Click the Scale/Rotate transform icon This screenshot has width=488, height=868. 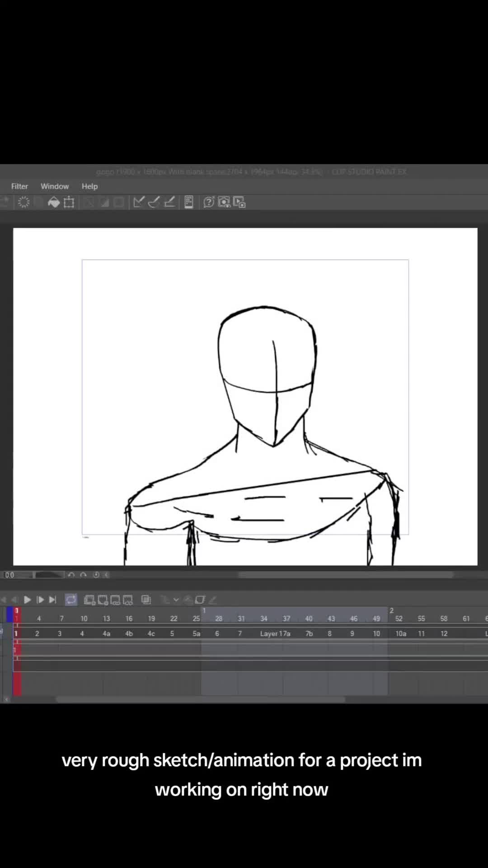coord(69,203)
